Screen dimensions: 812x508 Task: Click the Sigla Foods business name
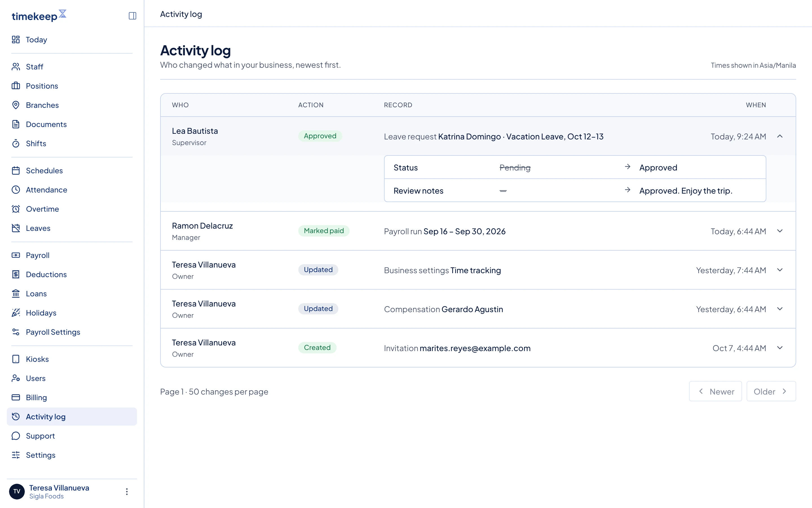coord(46,496)
